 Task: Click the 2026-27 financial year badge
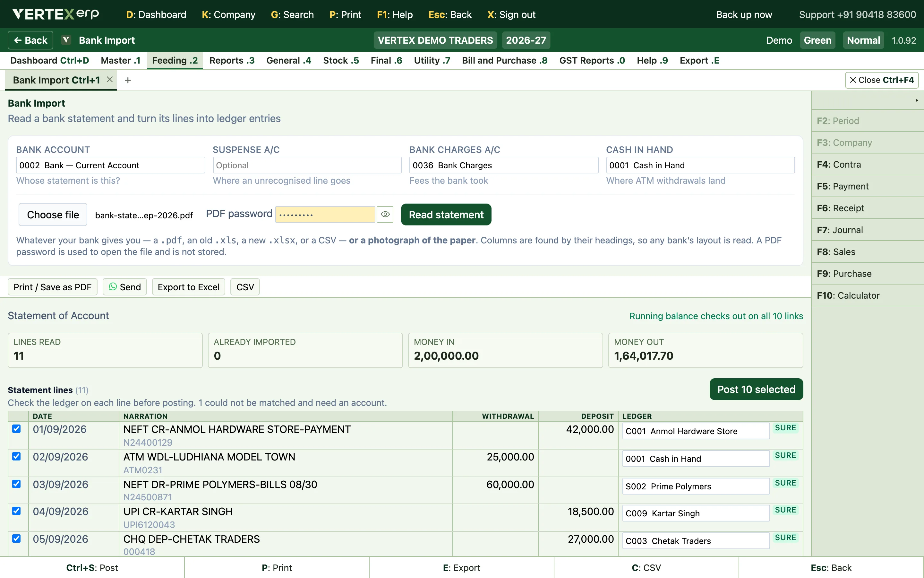tap(526, 40)
